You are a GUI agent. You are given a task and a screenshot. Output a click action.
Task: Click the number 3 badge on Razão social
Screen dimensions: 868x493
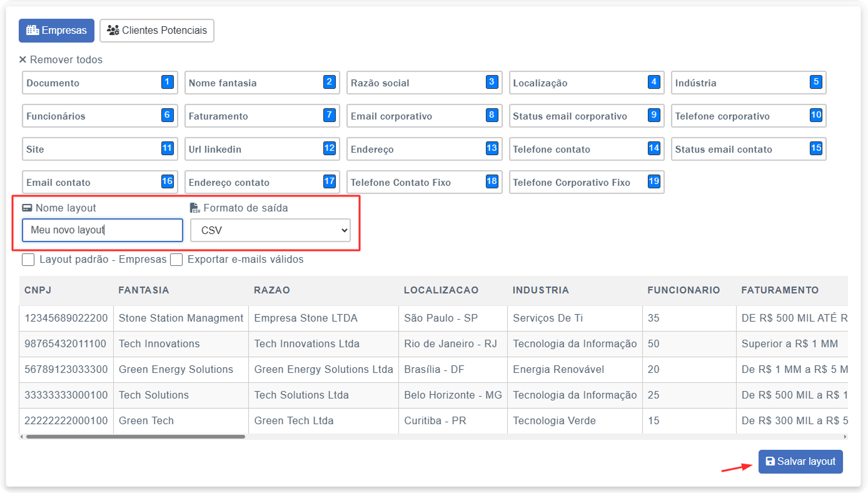[x=492, y=82]
